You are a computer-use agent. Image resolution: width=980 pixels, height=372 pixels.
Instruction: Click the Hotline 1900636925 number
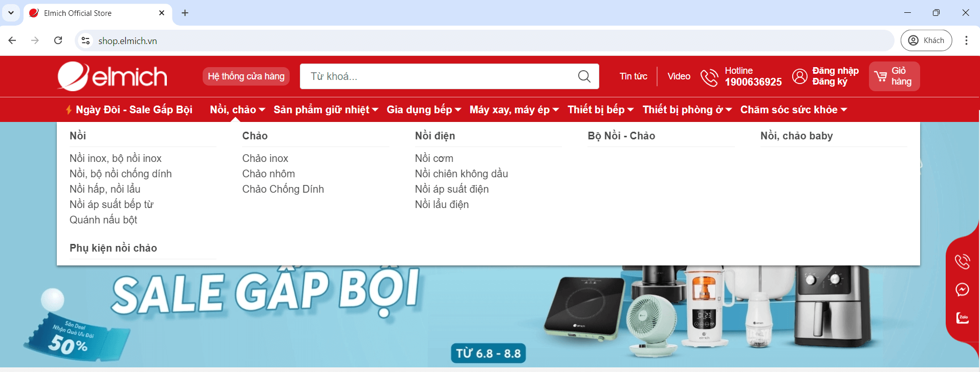753,82
